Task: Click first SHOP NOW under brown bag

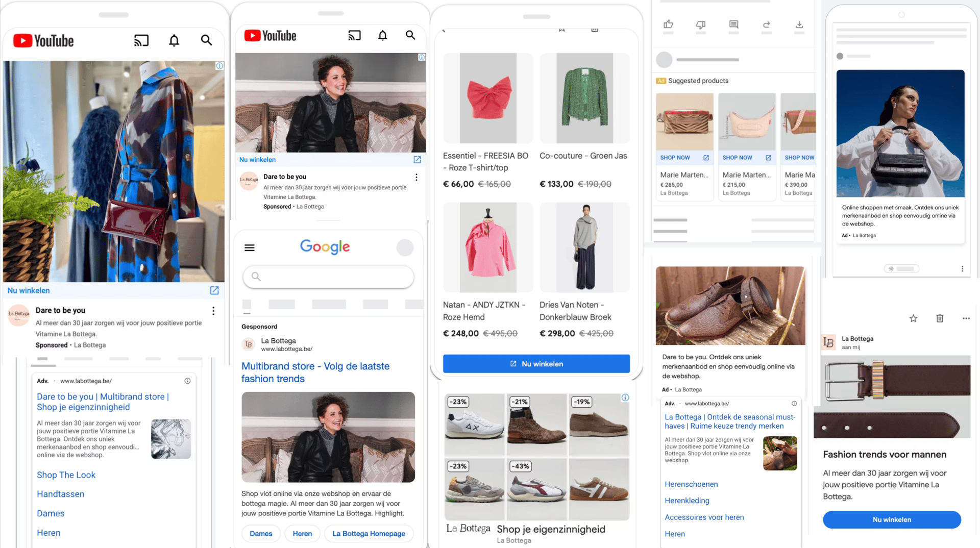Action: 684,158
